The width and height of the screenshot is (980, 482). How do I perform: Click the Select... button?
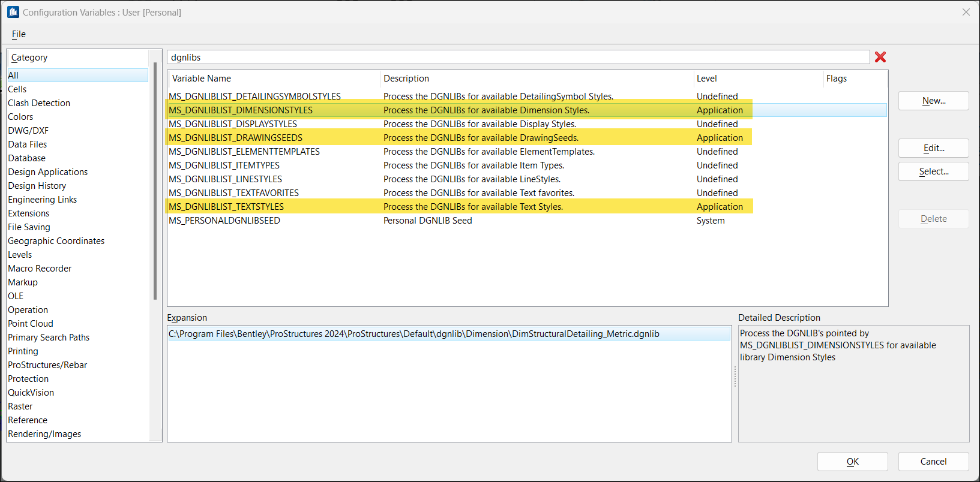(x=933, y=171)
